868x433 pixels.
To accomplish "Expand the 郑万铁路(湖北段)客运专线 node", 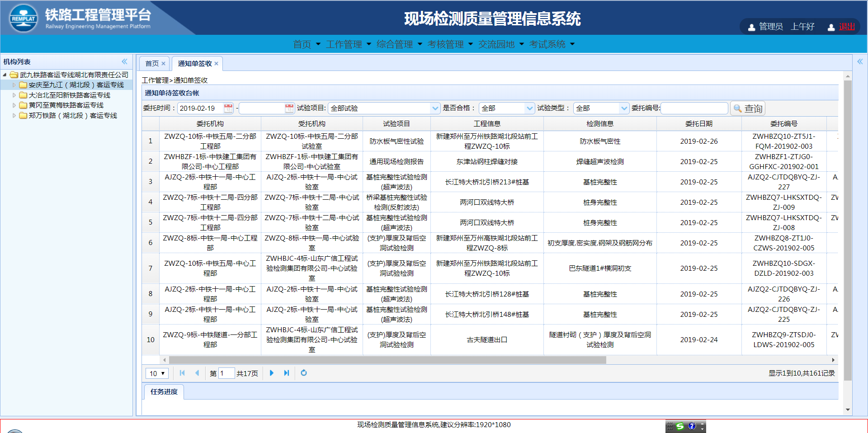I will tap(14, 116).
